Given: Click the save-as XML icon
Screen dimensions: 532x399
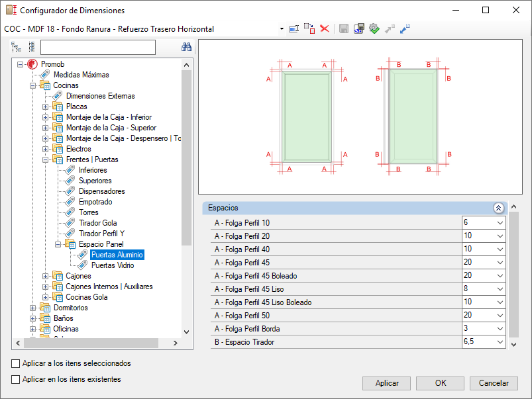Looking at the screenshot, I should coord(358,29).
